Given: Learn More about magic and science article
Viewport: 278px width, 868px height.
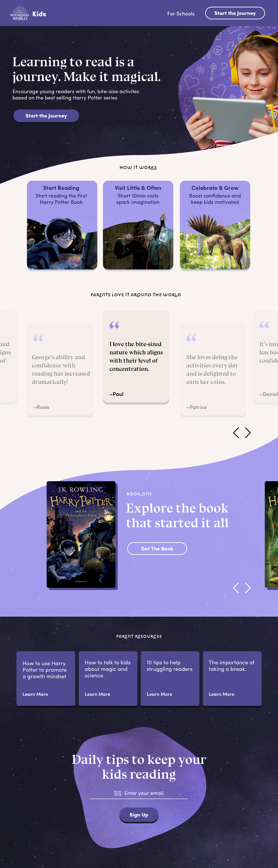Looking at the screenshot, I should coord(97,694).
